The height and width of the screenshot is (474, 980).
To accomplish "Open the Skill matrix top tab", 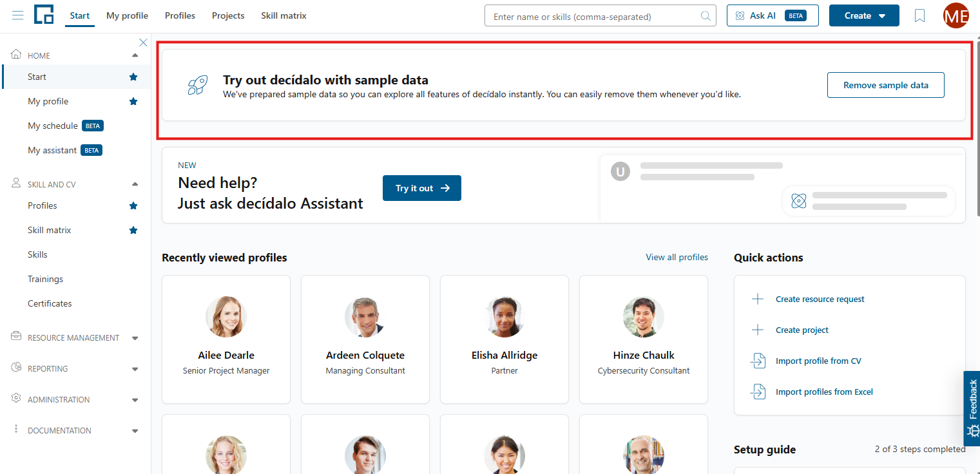I will tap(283, 15).
